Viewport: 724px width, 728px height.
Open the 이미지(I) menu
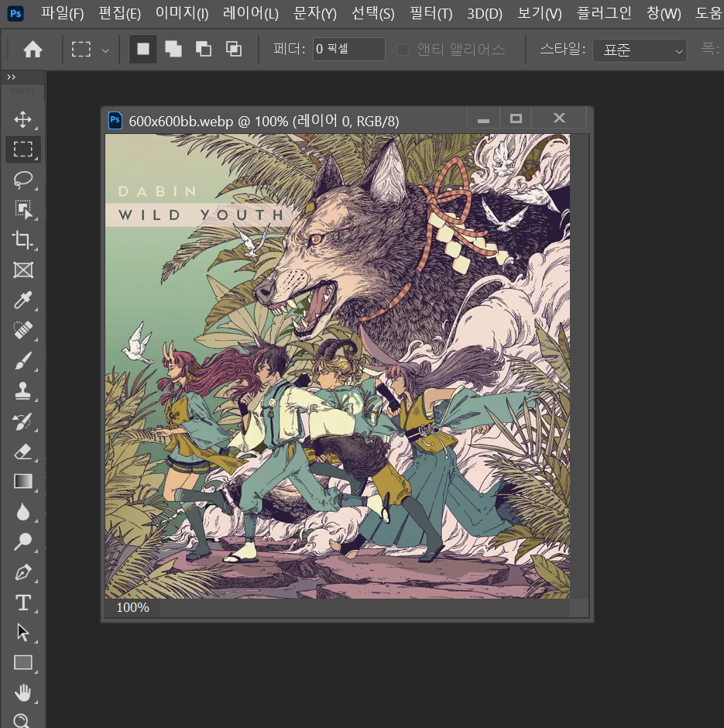(x=182, y=13)
